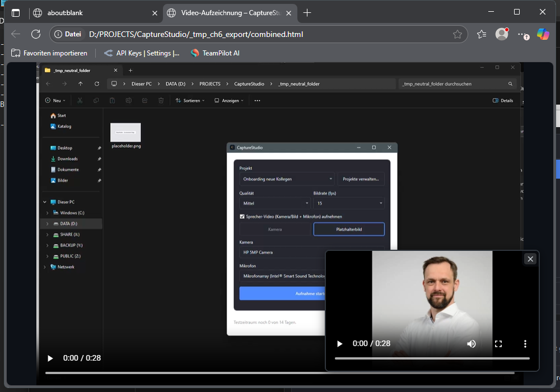Select the Platzhalterbild source option
This screenshot has width=560, height=392.
349,229
